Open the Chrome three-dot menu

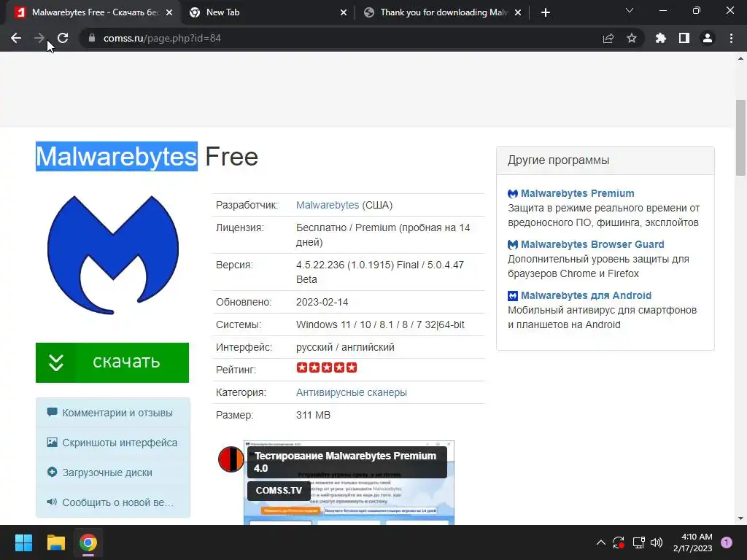[x=731, y=38]
